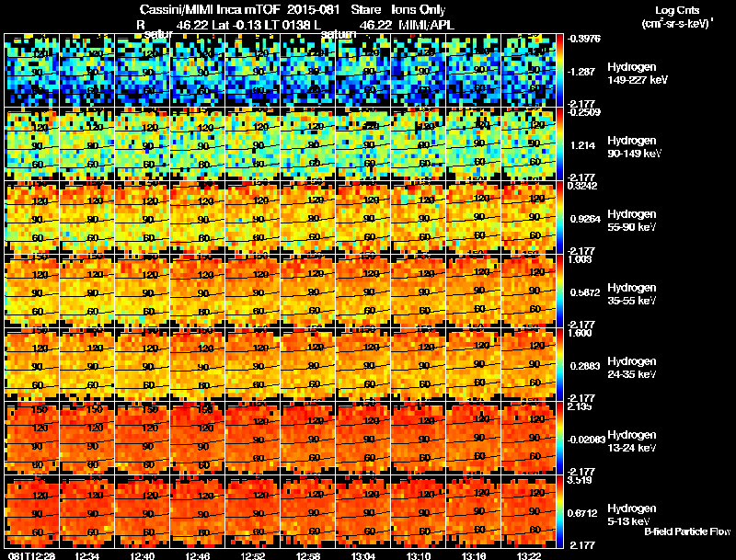
Task: Click the color bar for the 13-24 keV row
Action: click(559, 439)
